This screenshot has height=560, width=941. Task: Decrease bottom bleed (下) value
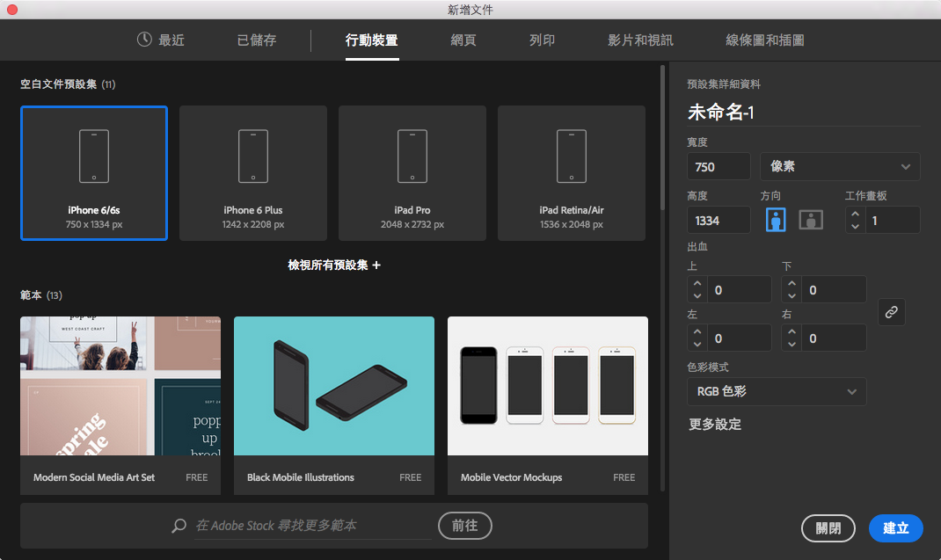coord(791,296)
